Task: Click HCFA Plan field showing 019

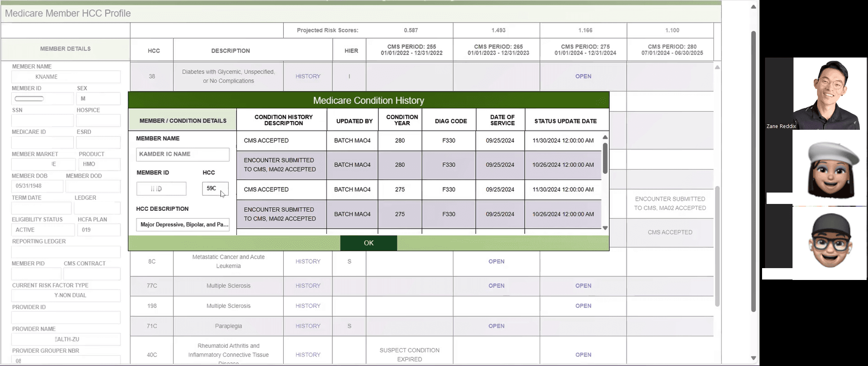Action: click(x=99, y=230)
